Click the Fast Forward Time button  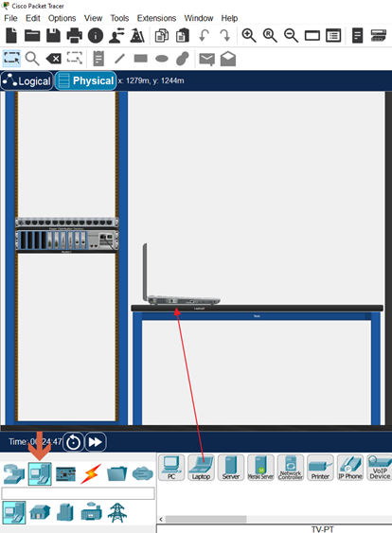pos(96,442)
